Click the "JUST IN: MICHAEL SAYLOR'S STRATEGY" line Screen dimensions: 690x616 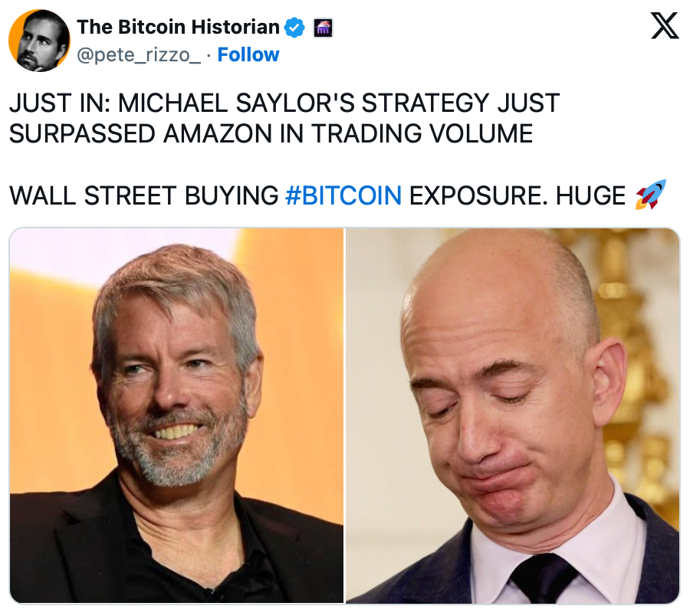click(x=284, y=103)
